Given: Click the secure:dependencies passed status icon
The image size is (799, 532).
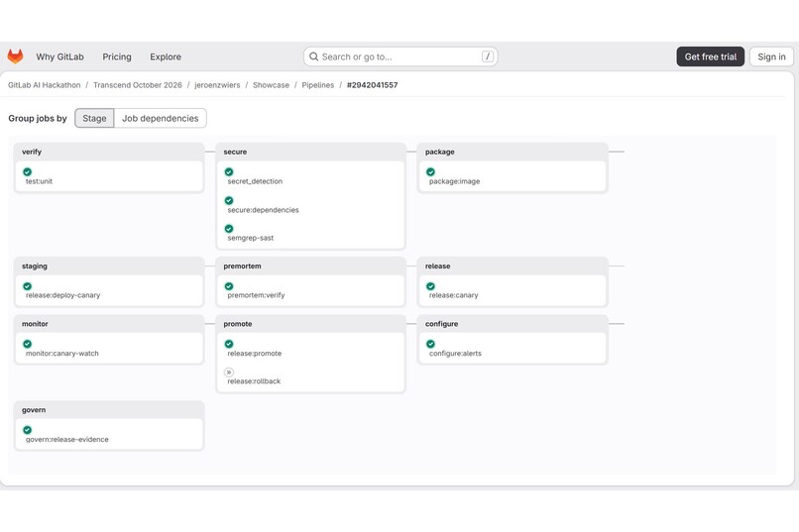Looking at the screenshot, I should coord(229,200).
